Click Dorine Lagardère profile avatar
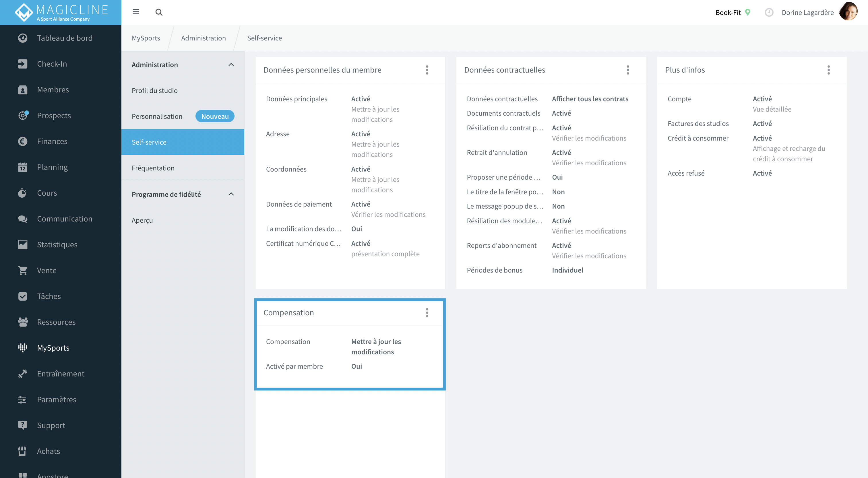The width and height of the screenshot is (868, 478). click(848, 12)
